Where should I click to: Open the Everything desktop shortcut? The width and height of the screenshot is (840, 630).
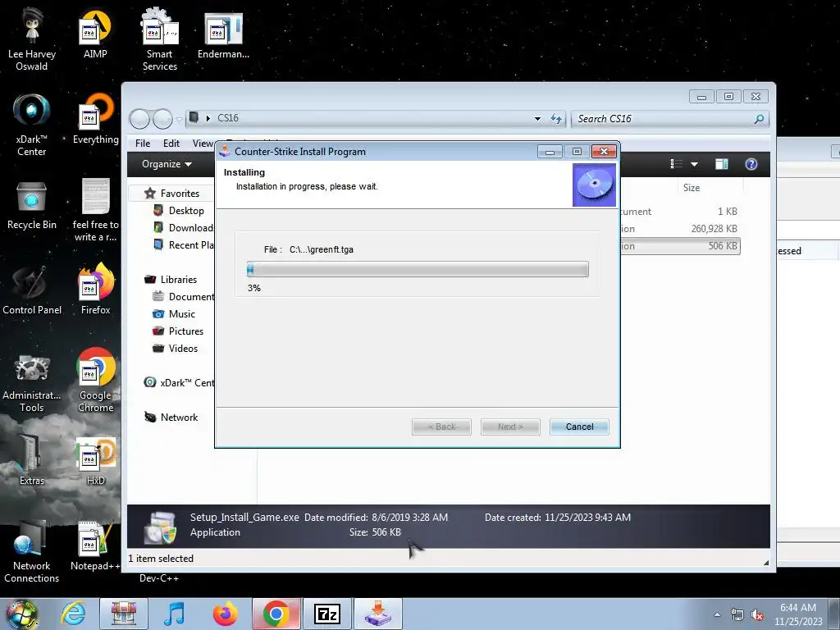coord(95,119)
